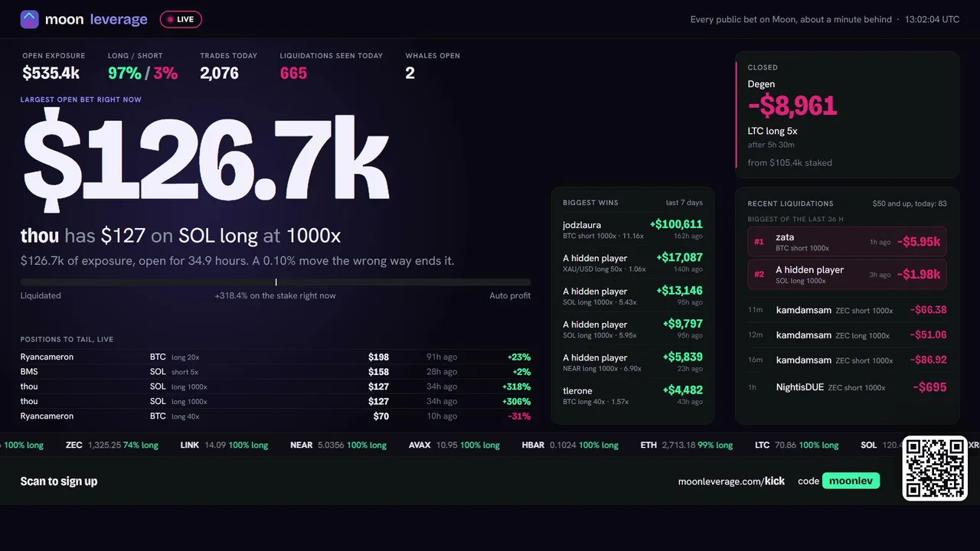The width and height of the screenshot is (980, 551).
Task: Select Ryancameron BTC long 40x row
Action: pyautogui.click(x=276, y=416)
